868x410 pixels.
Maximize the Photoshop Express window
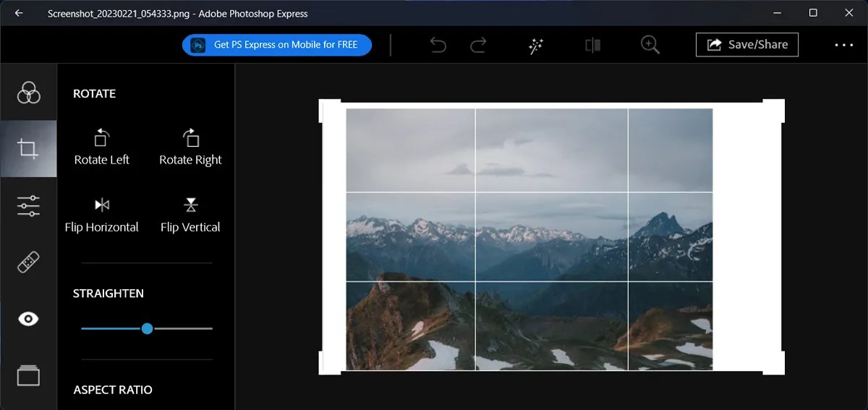click(x=813, y=13)
